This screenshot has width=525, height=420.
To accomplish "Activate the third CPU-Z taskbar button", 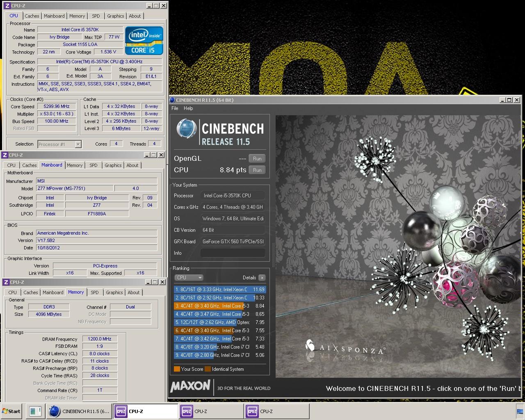I will (x=277, y=411).
